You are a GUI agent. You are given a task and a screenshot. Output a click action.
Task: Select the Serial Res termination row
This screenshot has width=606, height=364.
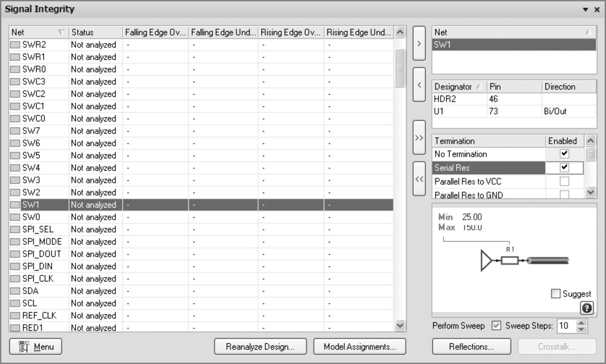click(488, 168)
